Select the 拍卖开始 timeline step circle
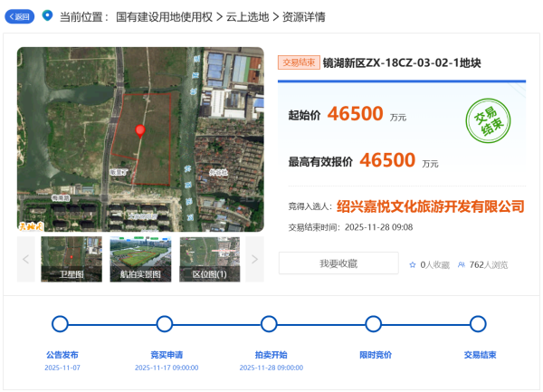This screenshot has height=392, width=543. coord(269,324)
